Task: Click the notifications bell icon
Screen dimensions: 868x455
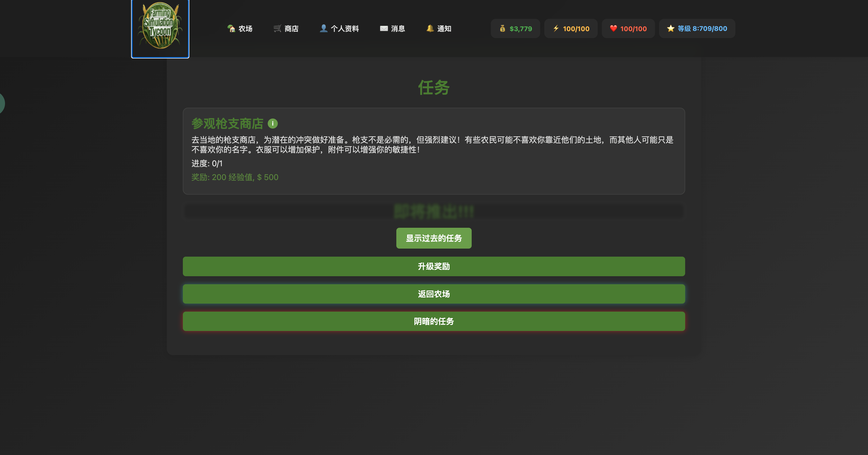Action: pyautogui.click(x=430, y=29)
